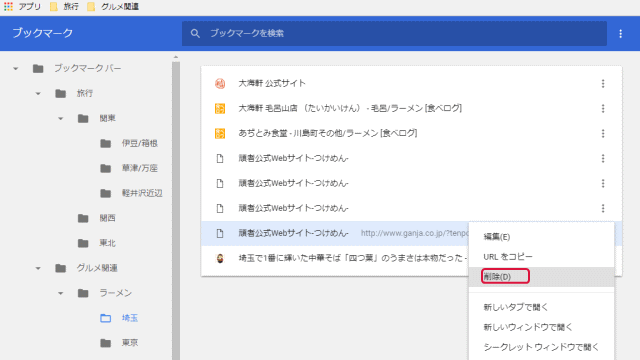Open the 旅行 folder in bookmarks bar
Viewport: 640px width, 360px height.
64,7
